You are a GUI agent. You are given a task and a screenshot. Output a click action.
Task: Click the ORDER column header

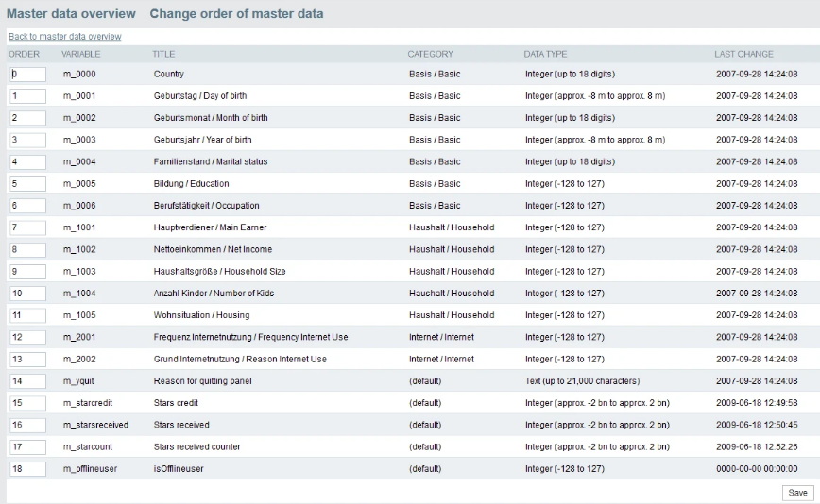(x=24, y=54)
